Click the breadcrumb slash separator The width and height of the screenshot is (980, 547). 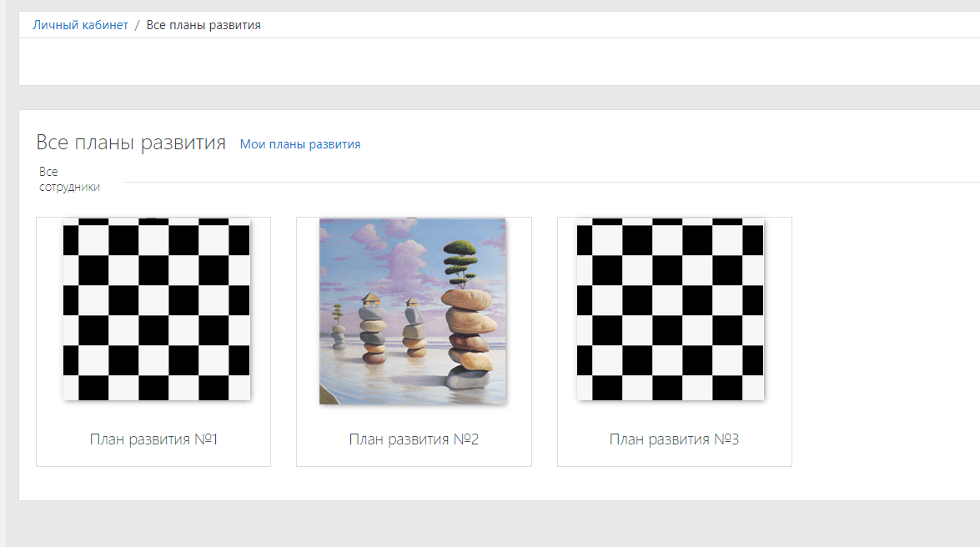pyautogui.click(x=137, y=25)
